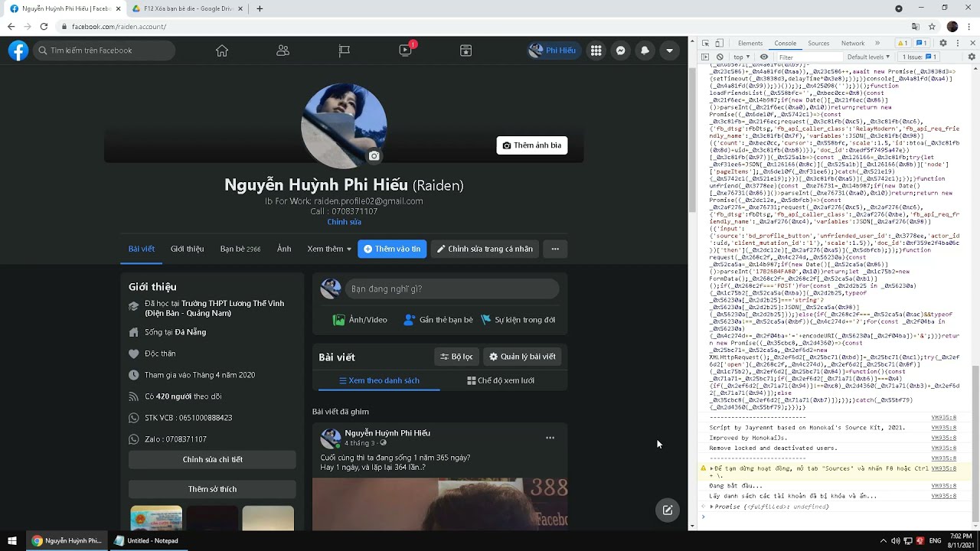Click the volume icon in system tray

(895, 540)
